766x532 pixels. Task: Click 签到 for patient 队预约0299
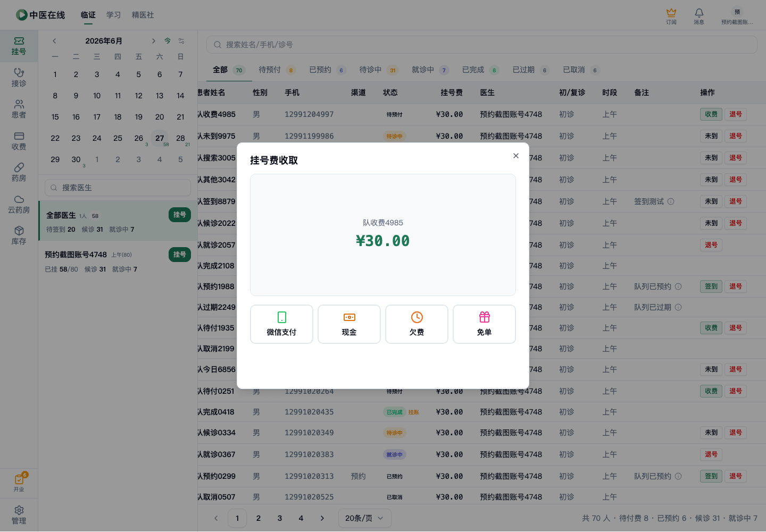click(711, 476)
